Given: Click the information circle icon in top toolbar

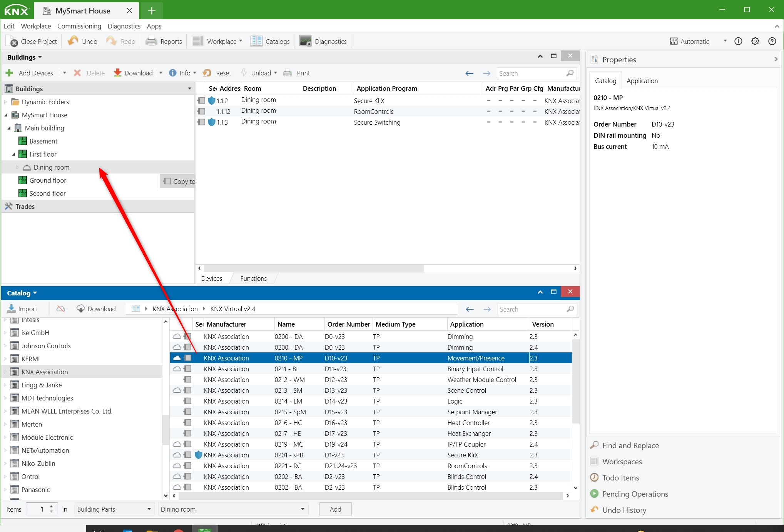Looking at the screenshot, I should point(738,41).
